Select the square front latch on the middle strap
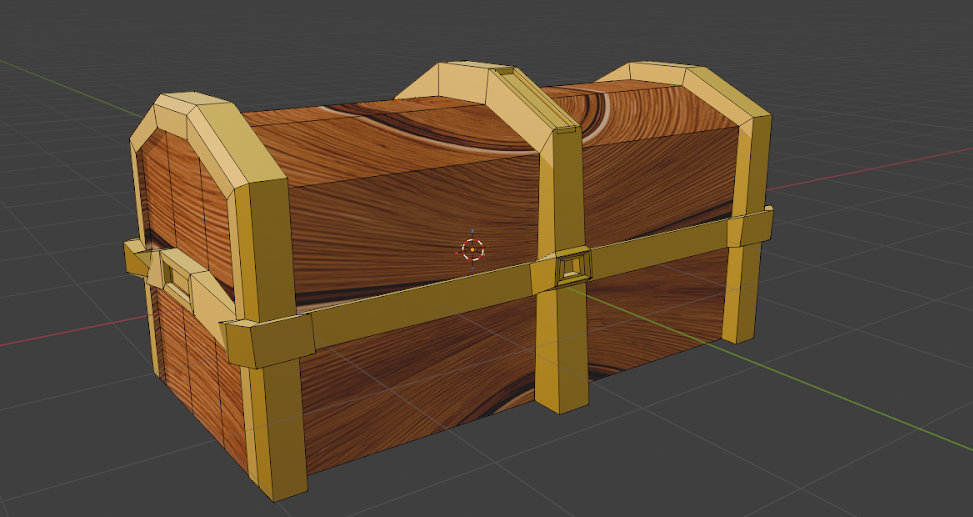Image resolution: width=973 pixels, height=517 pixels. click(573, 267)
